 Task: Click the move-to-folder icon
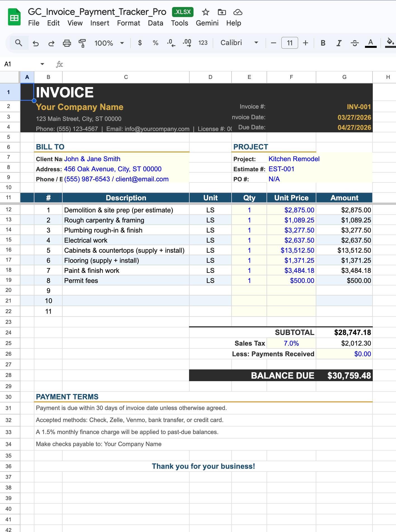(222, 12)
